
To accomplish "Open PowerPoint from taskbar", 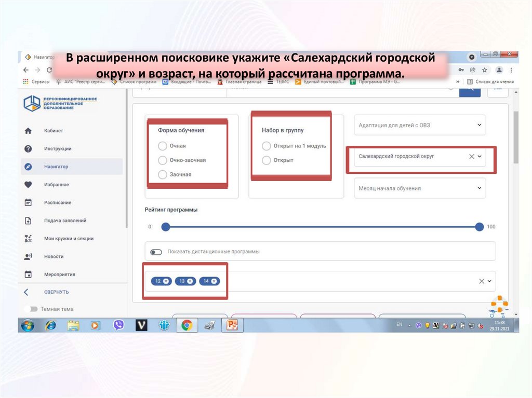I will click(x=232, y=325).
